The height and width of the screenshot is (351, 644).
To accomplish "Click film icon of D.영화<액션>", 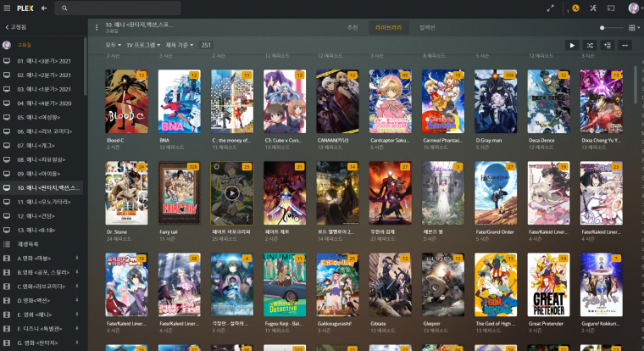I will (7, 300).
